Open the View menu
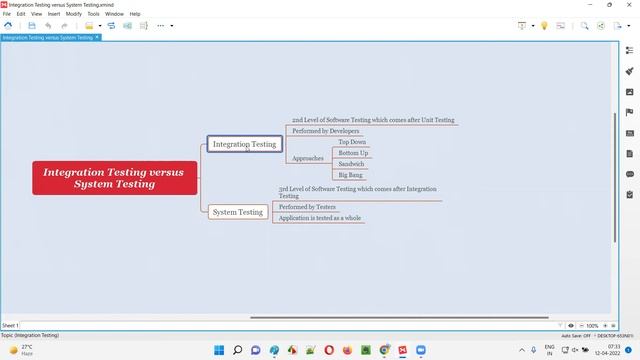The width and height of the screenshot is (640, 360). 36,14
